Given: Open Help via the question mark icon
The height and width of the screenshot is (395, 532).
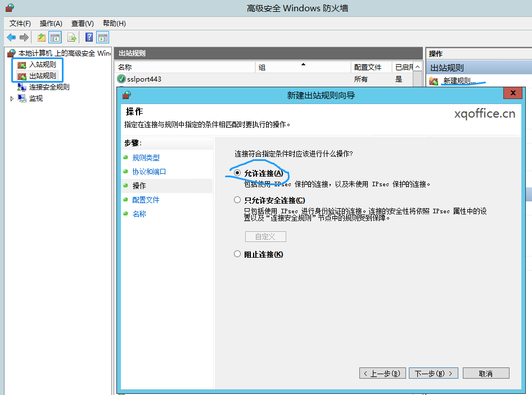Looking at the screenshot, I should point(89,37).
